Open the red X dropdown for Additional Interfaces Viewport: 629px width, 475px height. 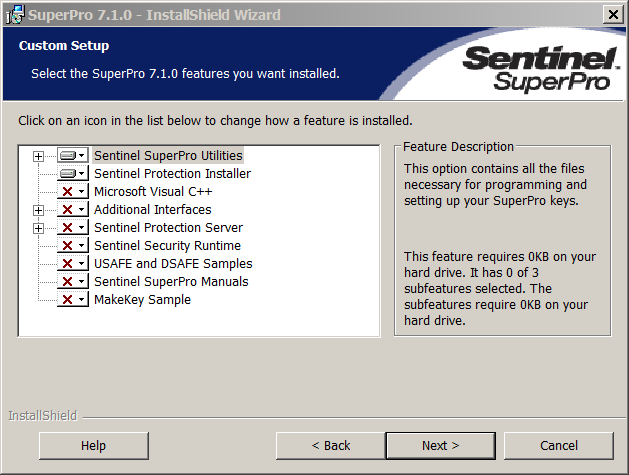click(73, 210)
